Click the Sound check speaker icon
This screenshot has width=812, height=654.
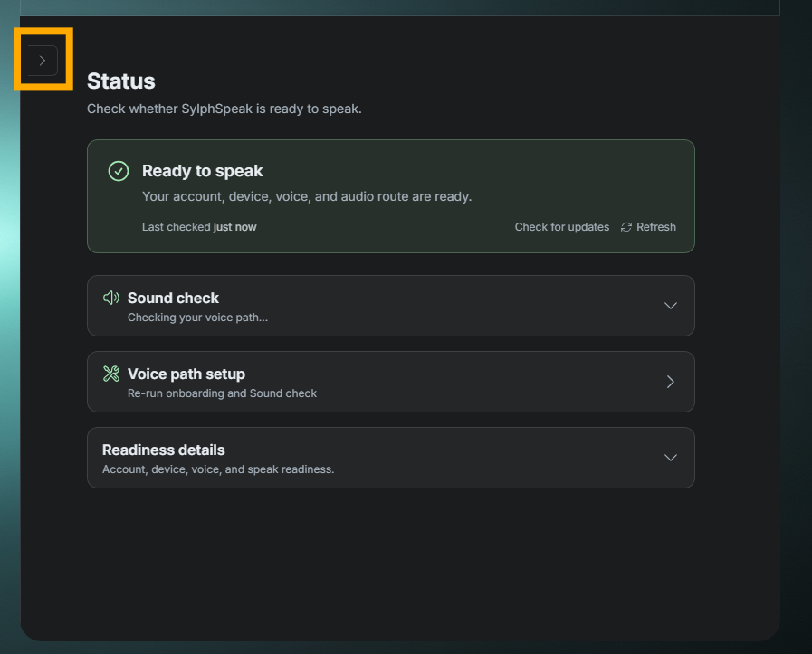point(110,298)
